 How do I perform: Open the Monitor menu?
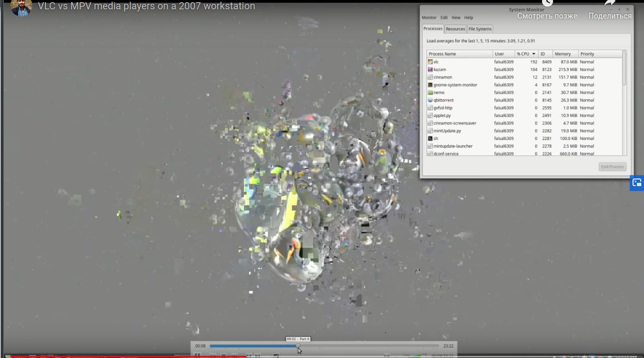[x=429, y=18]
